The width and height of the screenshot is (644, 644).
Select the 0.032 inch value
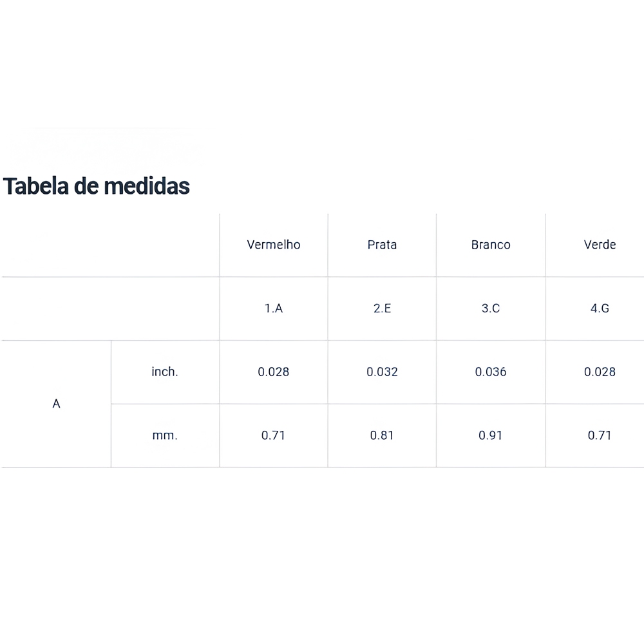click(x=382, y=372)
